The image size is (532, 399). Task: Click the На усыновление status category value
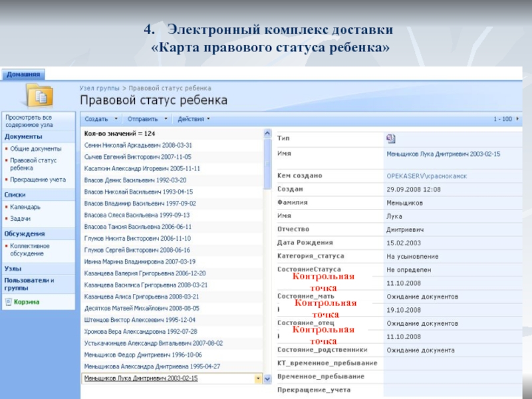click(412, 257)
